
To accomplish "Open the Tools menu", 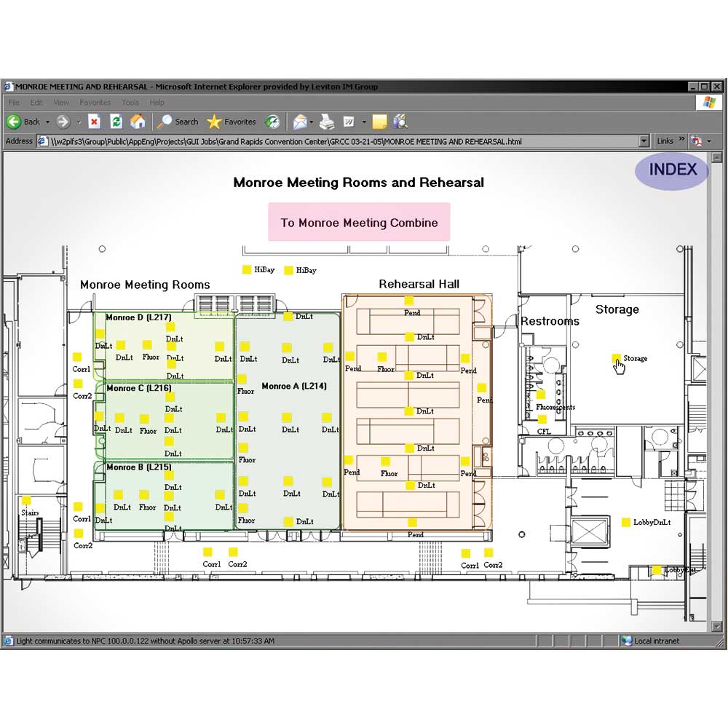I will pos(130,102).
